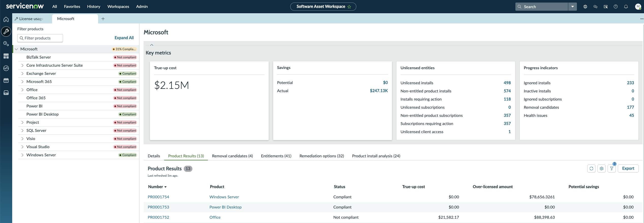Expand Core Infrastructure Server Suite node
Image resolution: width=644 pixels, height=223 pixels.
tap(22, 65)
